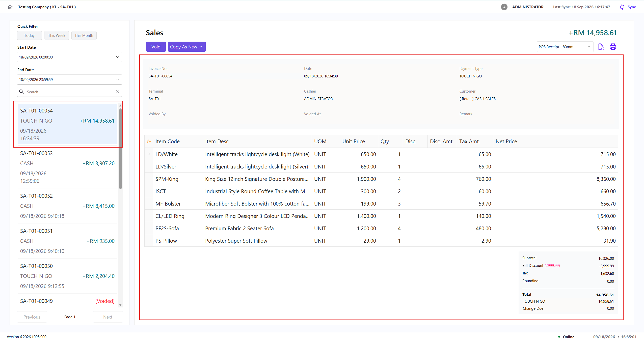644x341 pixels.
Task: Print the receipt with the printer icon
Action: (613, 47)
